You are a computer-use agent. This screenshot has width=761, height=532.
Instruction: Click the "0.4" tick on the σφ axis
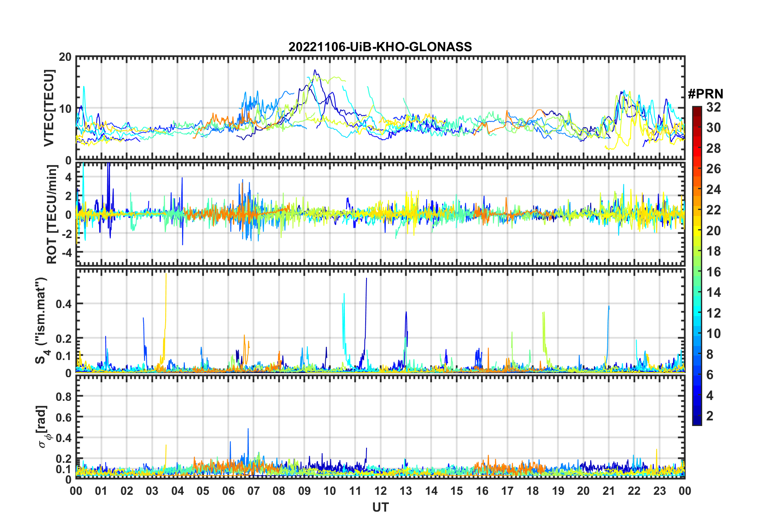click(64, 438)
